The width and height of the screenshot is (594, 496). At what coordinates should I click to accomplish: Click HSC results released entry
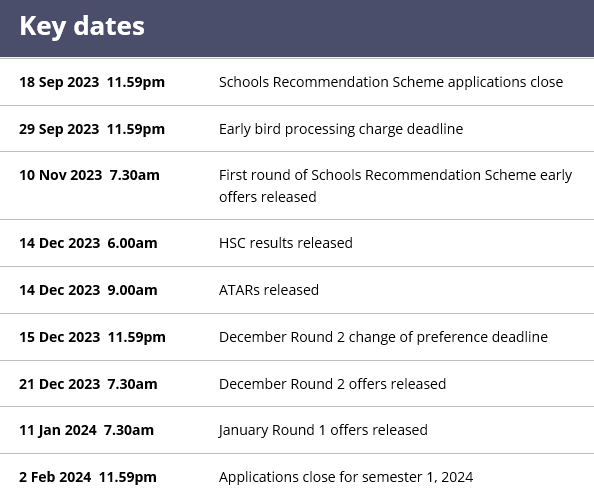click(x=286, y=243)
